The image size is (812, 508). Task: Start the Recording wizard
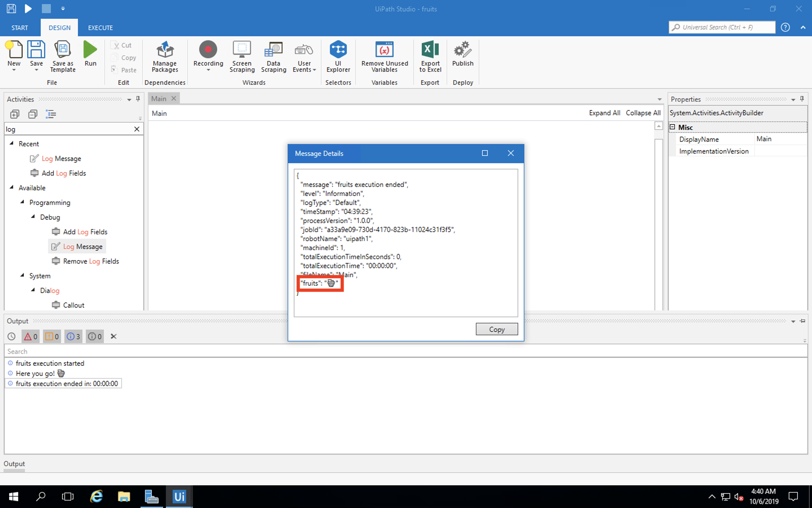(x=208, y=55)
